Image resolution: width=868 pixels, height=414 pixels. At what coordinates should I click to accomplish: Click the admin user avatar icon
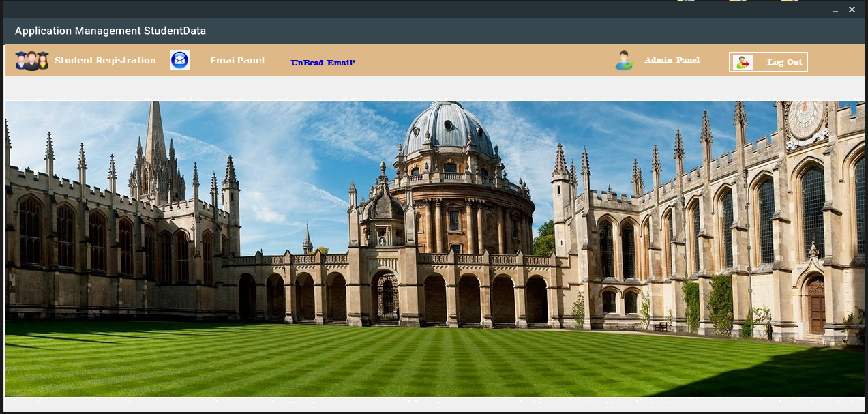point(624,61)
